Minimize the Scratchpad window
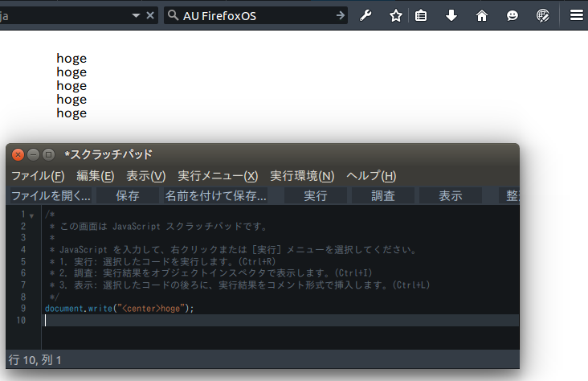The height and width of the screenshot is (381, 588). [34, 154]
